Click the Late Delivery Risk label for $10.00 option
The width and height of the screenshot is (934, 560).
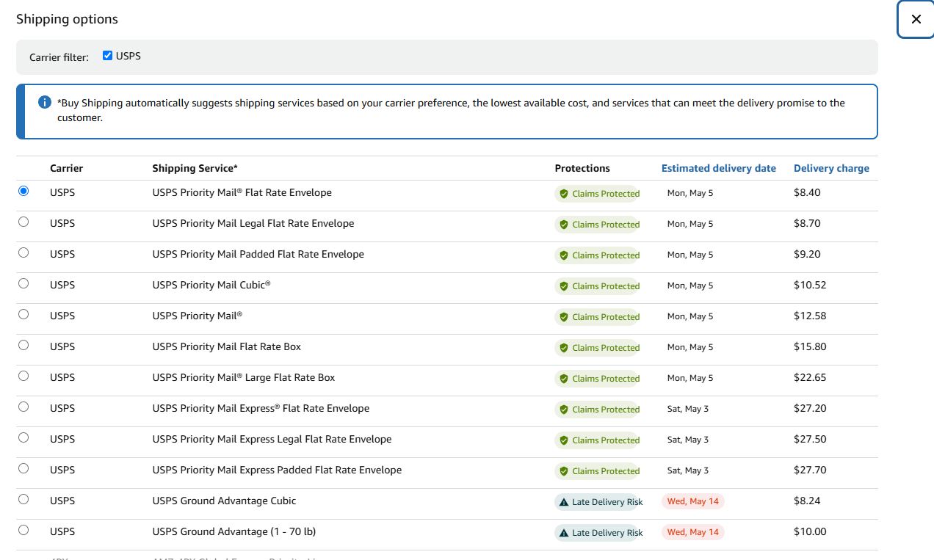(x=607, y=533)
